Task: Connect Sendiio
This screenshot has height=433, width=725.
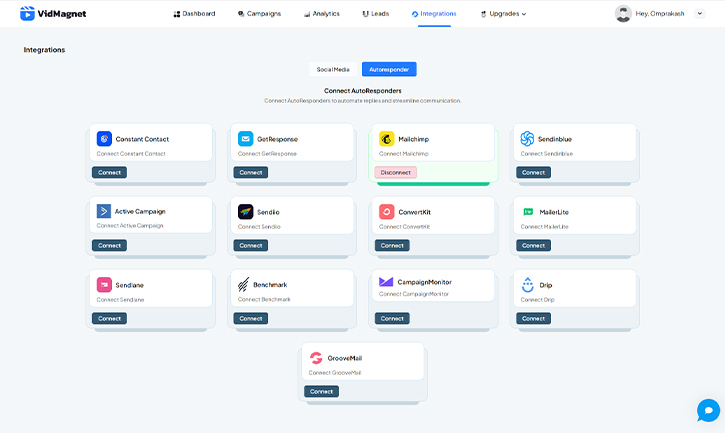Action: [x=251, y=246]
